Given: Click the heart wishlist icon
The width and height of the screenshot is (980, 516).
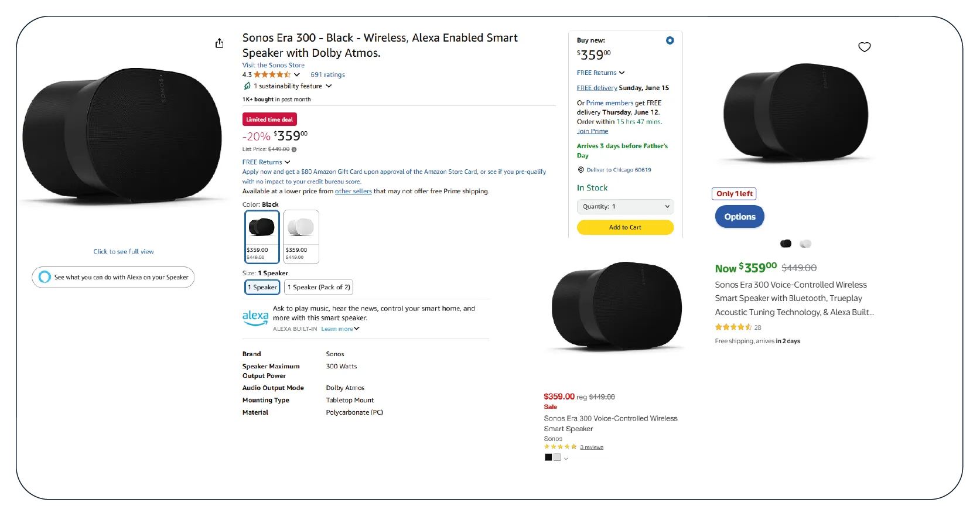Looking at the screenshot, I should pyautogui.click(x=864, y=47).
